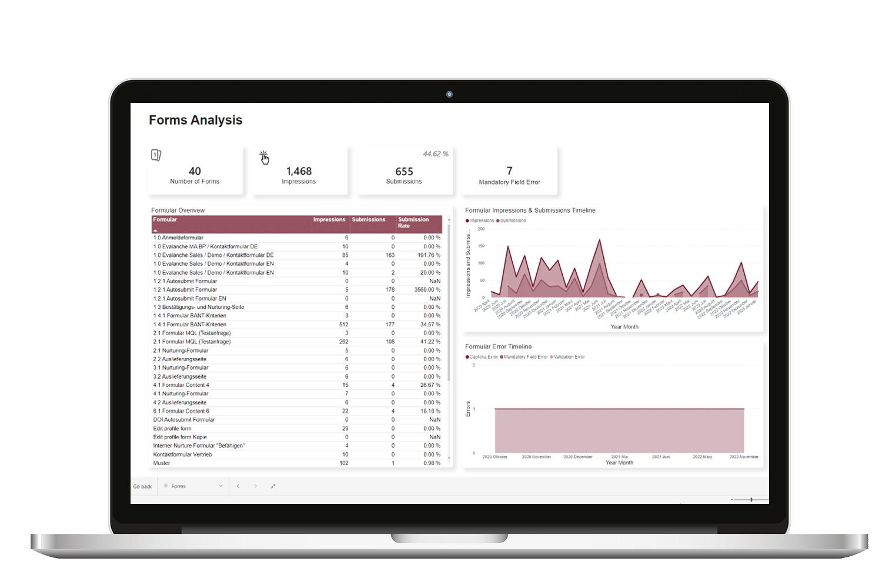882x588 pixels.
Task: Toggle the Impressions legend entry in timeline chart
Action: point(480,220)
